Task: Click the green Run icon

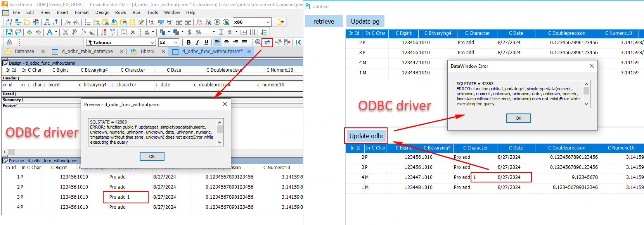Action: point(217,22)
